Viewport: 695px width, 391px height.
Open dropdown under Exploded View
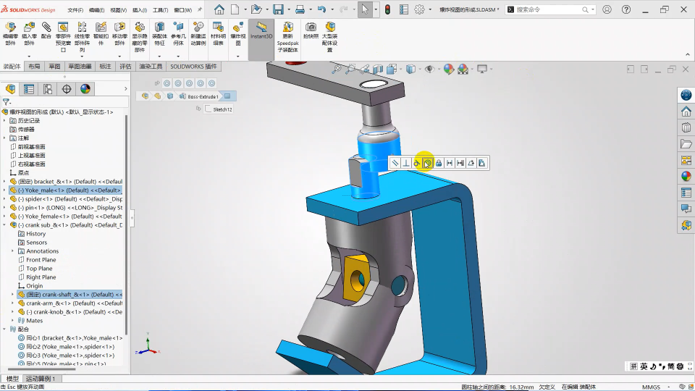click(238, 56)
